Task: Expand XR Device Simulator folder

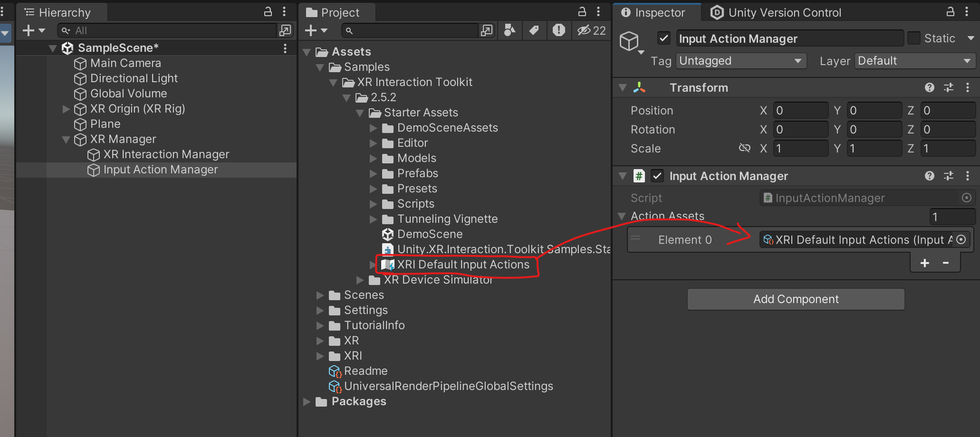Action: pos(360,280)
